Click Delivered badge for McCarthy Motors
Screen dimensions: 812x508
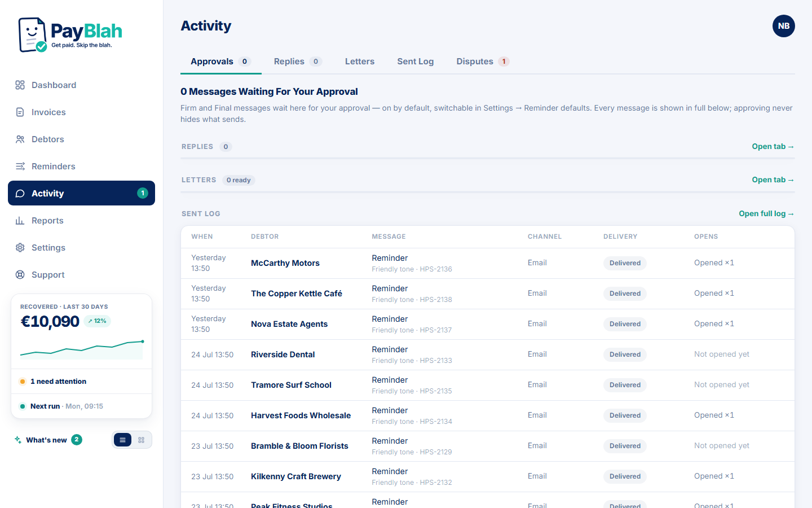pyautogui.click(x=625, y=263)
